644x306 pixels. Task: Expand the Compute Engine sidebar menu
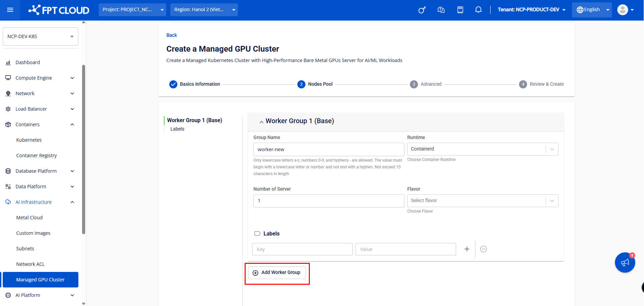click(40, 78)
